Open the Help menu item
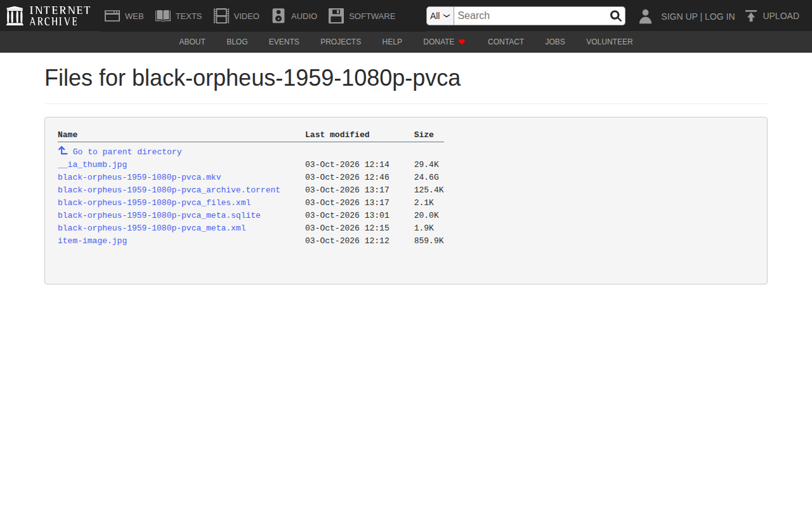The image size is (812, 508). (x=392, y=42)
